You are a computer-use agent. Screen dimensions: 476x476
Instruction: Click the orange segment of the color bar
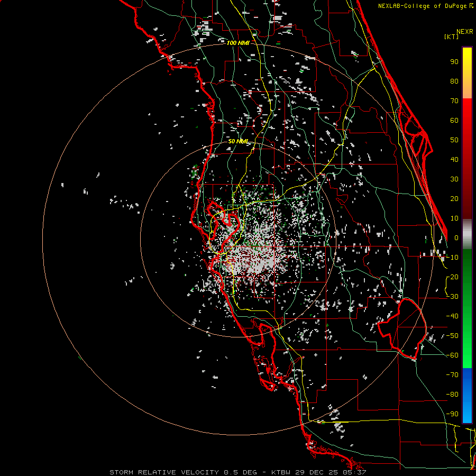click(x=467, y=90)
